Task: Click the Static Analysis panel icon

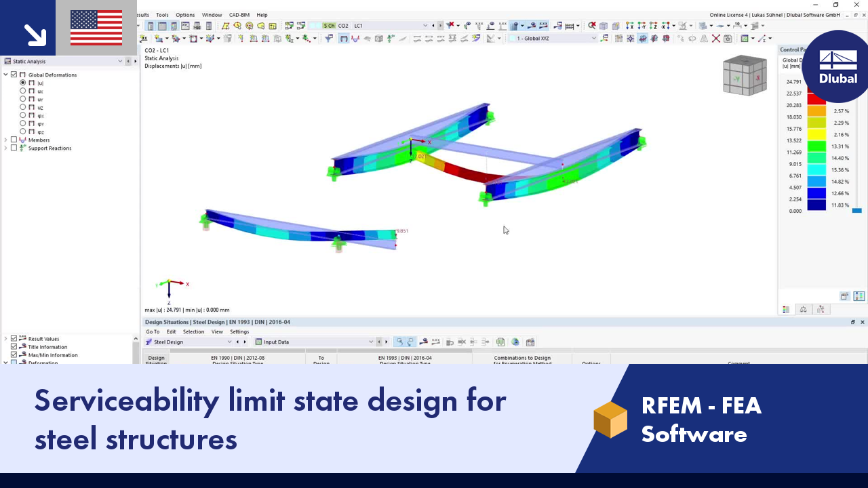Action: [x=7, y=61]
